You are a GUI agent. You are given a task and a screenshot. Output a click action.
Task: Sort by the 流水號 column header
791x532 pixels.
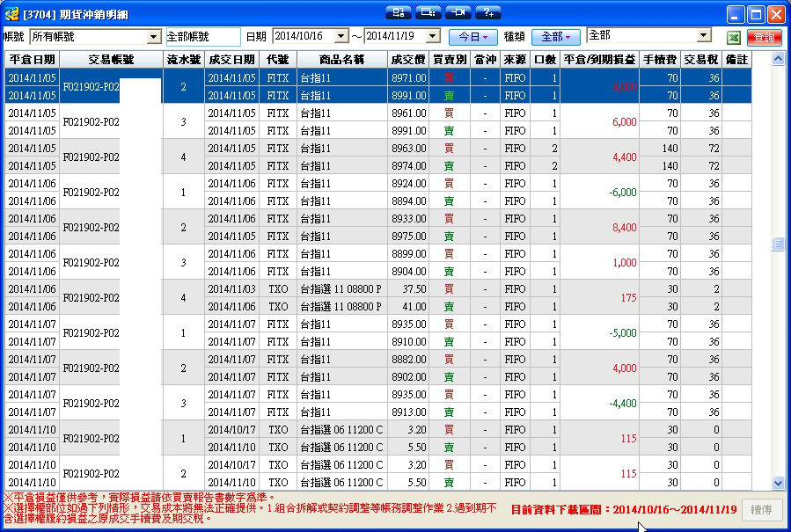point(184,60)
